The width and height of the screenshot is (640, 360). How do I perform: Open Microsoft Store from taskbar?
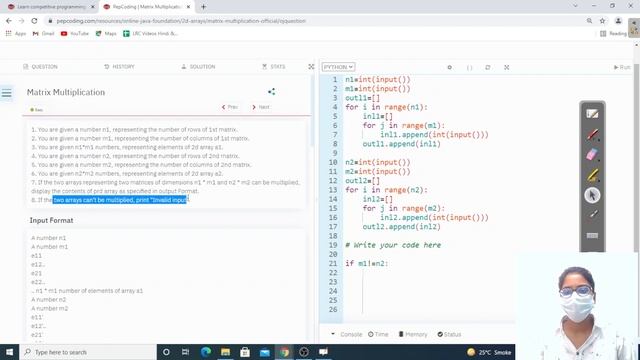pos(245,352)
